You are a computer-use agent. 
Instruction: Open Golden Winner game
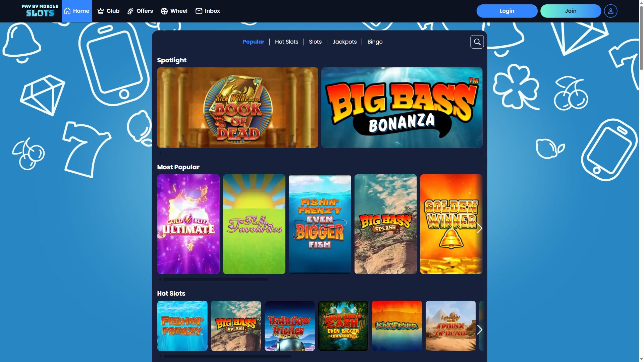pyautogui.click(x=451, y=224)
